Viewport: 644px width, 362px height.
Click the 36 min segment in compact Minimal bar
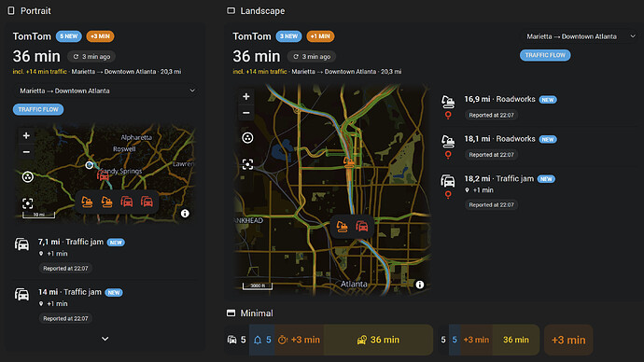click(x=516, y=340)
